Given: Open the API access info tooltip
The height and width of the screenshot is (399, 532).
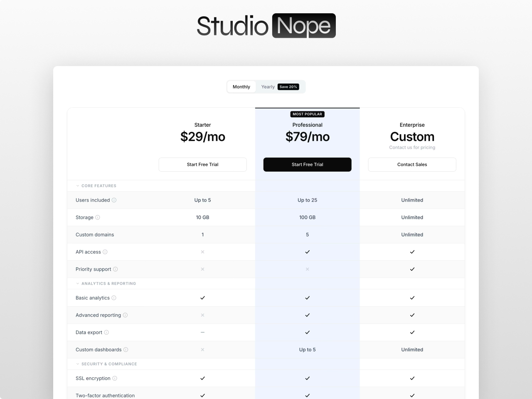Looking at the screenshot, I should pos(104,252).
